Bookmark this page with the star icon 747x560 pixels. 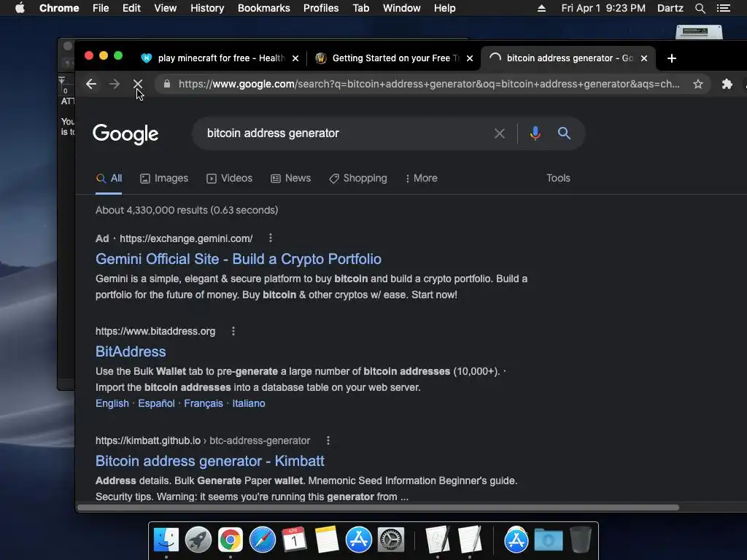698,85
